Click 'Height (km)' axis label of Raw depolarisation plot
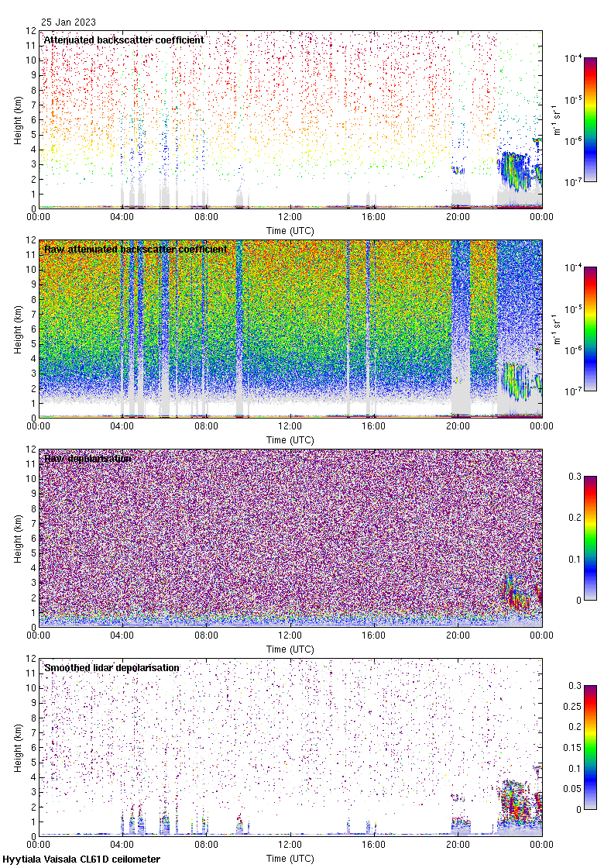The image size is (604, 868). click(x=19, y=539)
